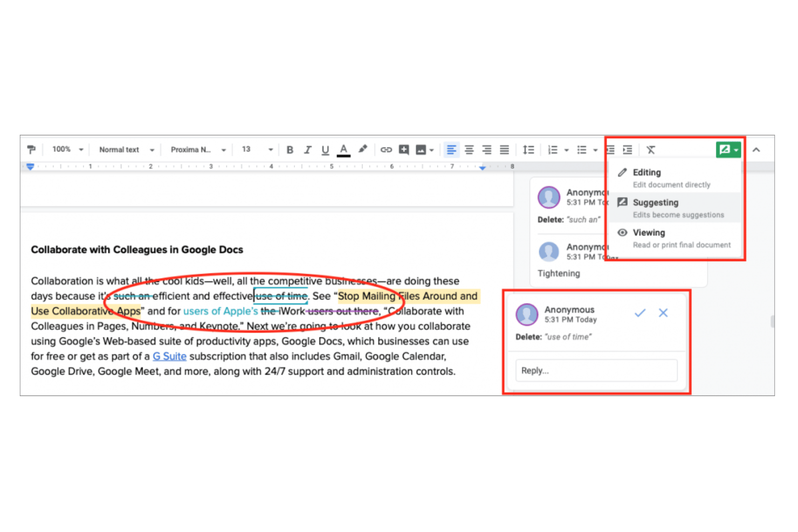Click the right indent ruler marker

tap(483, 168)
